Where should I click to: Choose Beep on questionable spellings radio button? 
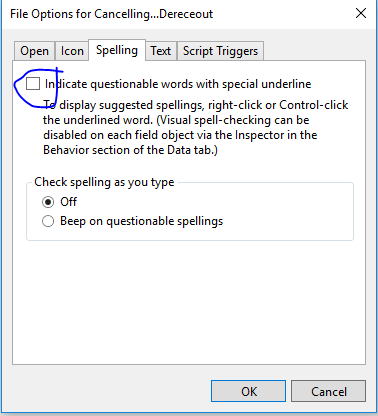48,221
